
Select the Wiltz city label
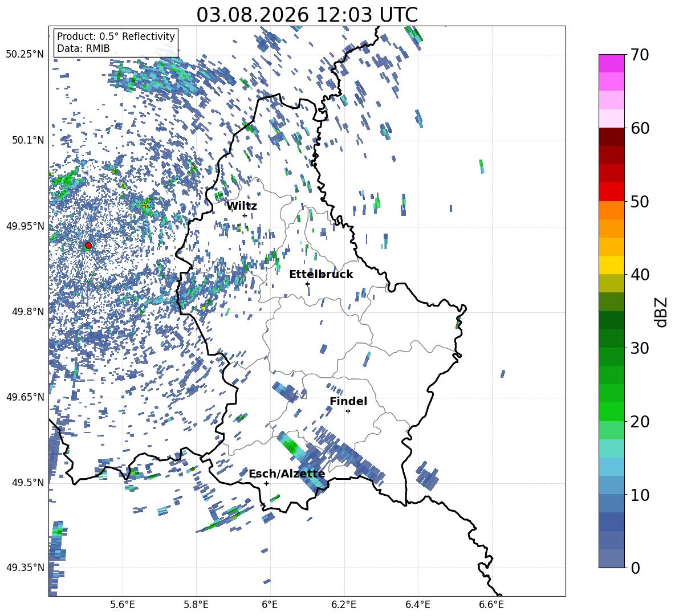(242, 206)
